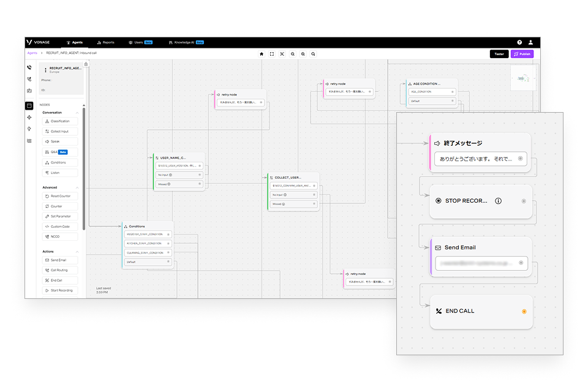Collapse the Conversation nodes section
The height and width of the screenshot is (392, 588).
click(x=77, y=113)
